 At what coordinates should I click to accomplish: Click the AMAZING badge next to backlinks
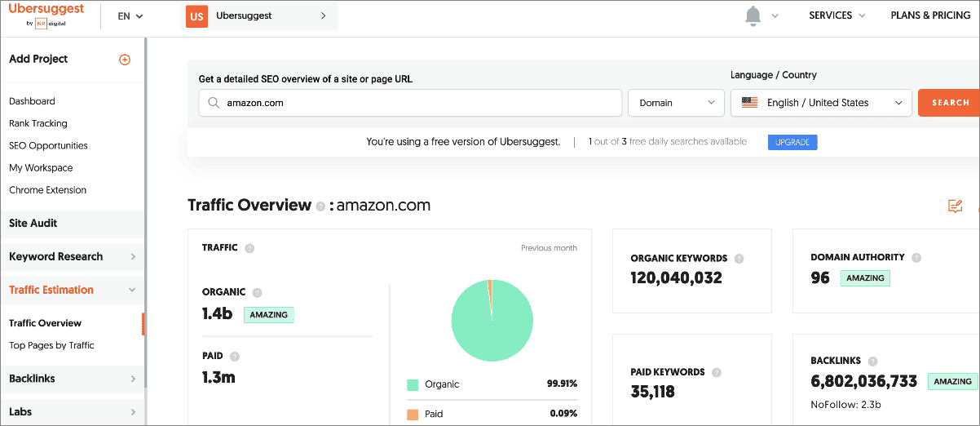pos(953,381)
